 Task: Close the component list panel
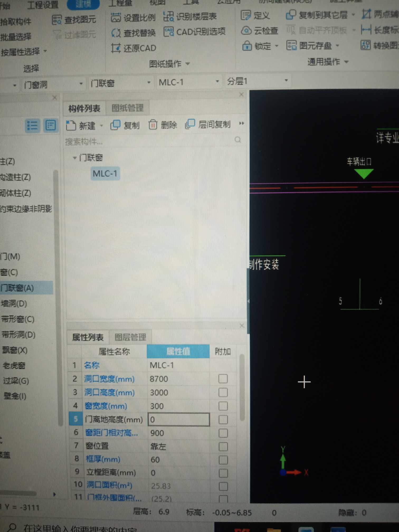241,94
